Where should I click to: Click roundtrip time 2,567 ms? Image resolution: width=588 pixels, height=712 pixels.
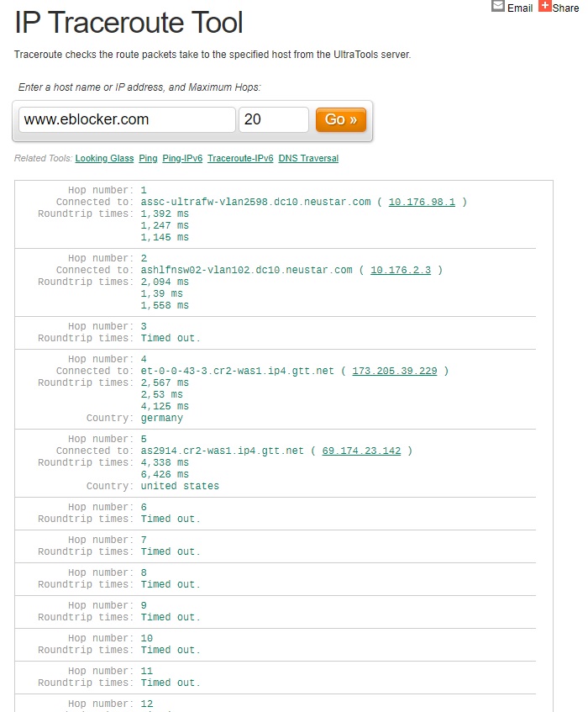coord(165,382)
